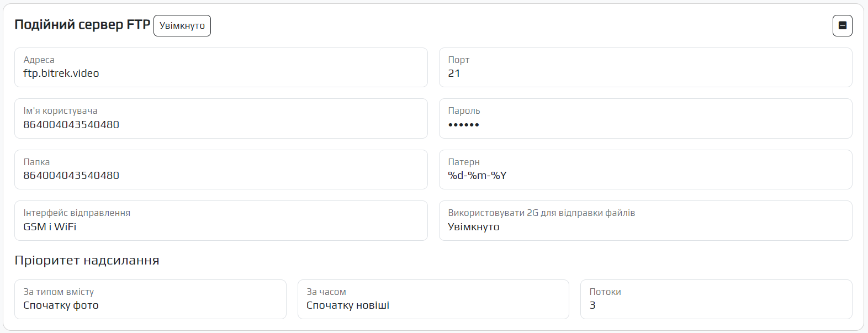The image size is (868, 333).
Task: Open the Інтерфейс відправлення selector
Action: pyautogui.click(x=221, y=220)
